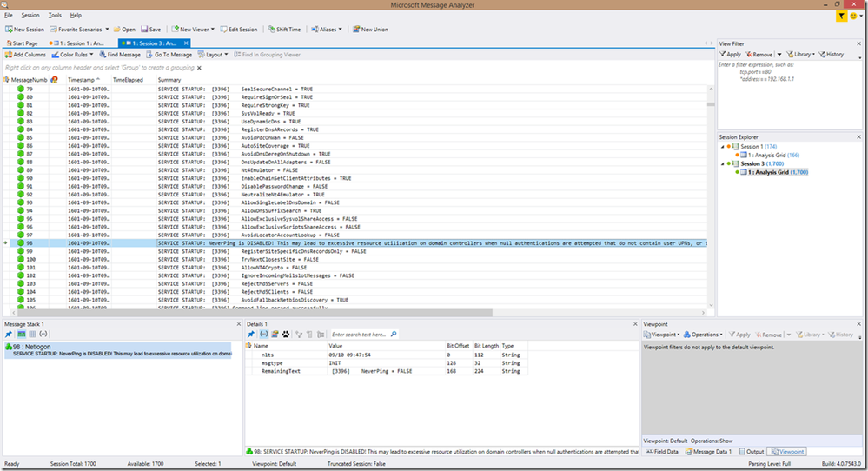Pin the Details 1 panel

pyautogui.click(x=251, y=335)
